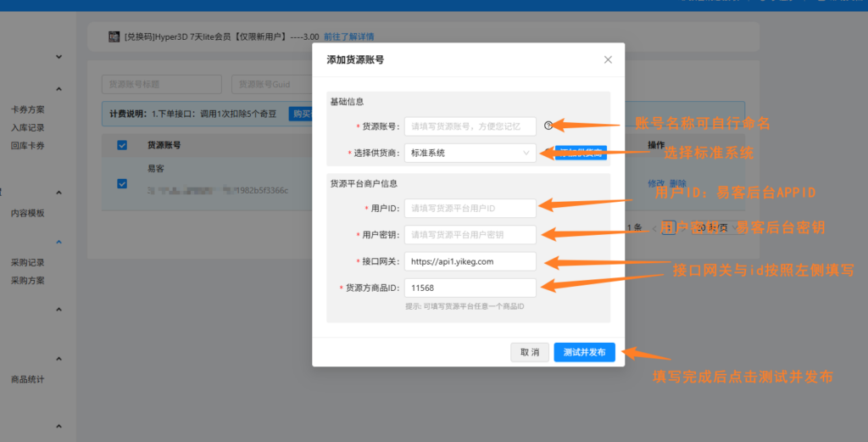Click the 修改 link in the 易客 row
Image resolution: width=868 pixels, height=442 pixels.
pyautogui.click(x=656, y=183)
